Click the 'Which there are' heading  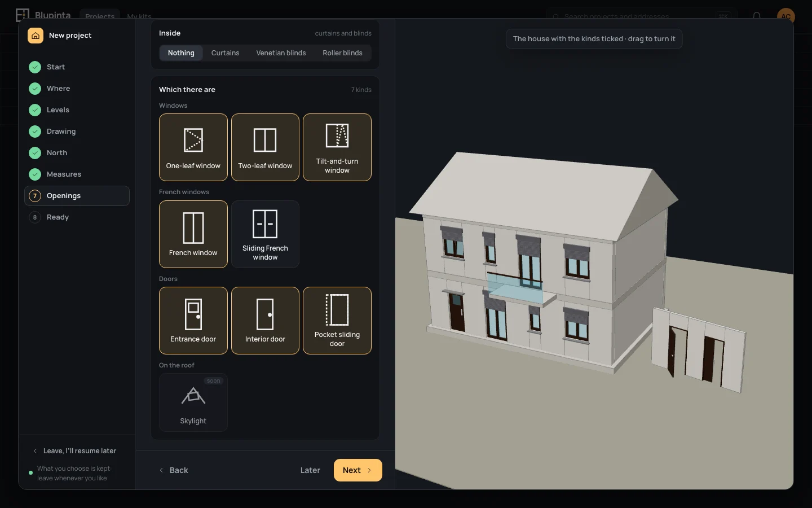pyautogui.click(x=187, y=90)
